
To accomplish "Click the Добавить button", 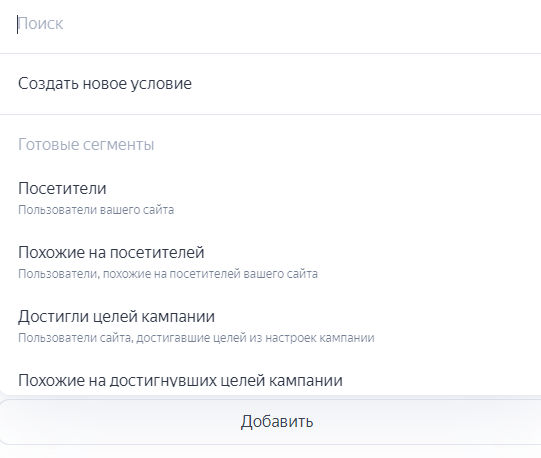I will tap(270, 422).
